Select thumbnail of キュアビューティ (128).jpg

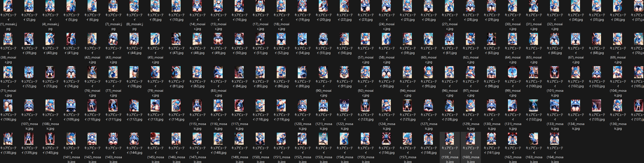[449, 105]
